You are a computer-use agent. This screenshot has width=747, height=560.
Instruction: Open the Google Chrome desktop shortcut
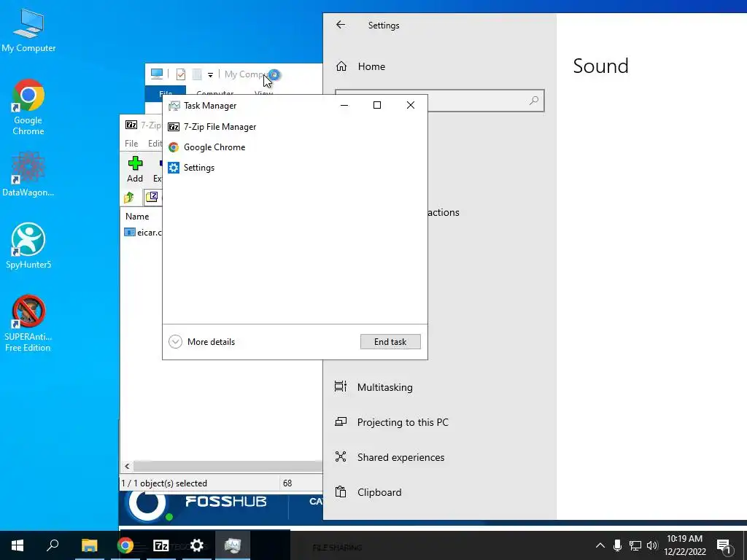(x=28, y=108)
